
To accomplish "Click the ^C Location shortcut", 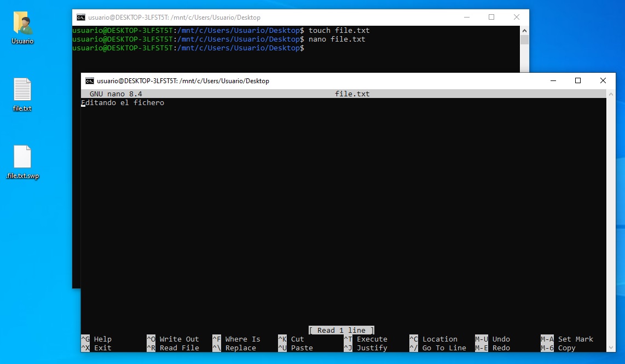I will [x=433, y=339].
